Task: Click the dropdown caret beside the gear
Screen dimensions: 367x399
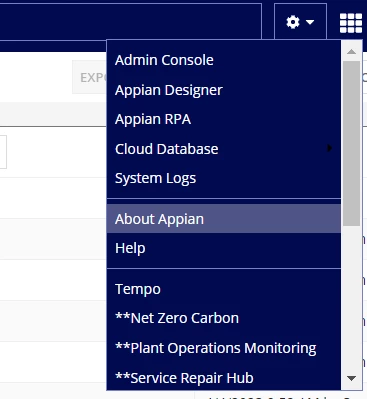Action: [x=310, y=22]
